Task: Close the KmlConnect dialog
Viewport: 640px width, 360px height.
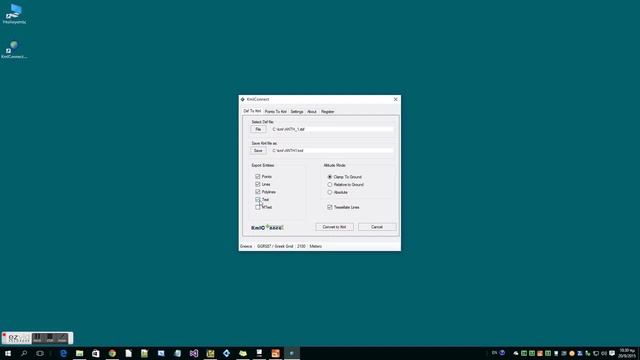Action: (395, 99)
